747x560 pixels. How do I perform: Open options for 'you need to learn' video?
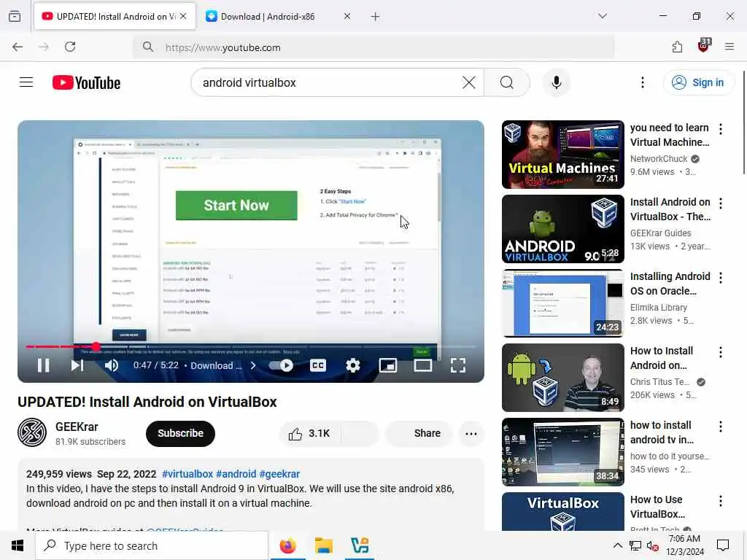(720, 128)
